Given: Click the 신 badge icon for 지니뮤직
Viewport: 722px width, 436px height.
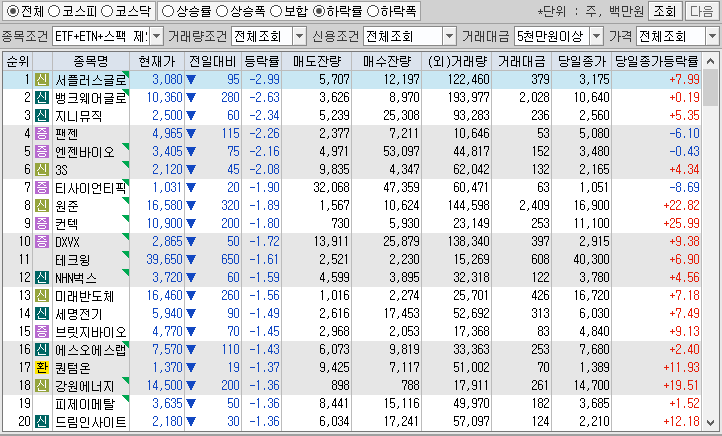Looking at the screenshot, I should click(x=42, y=116).
